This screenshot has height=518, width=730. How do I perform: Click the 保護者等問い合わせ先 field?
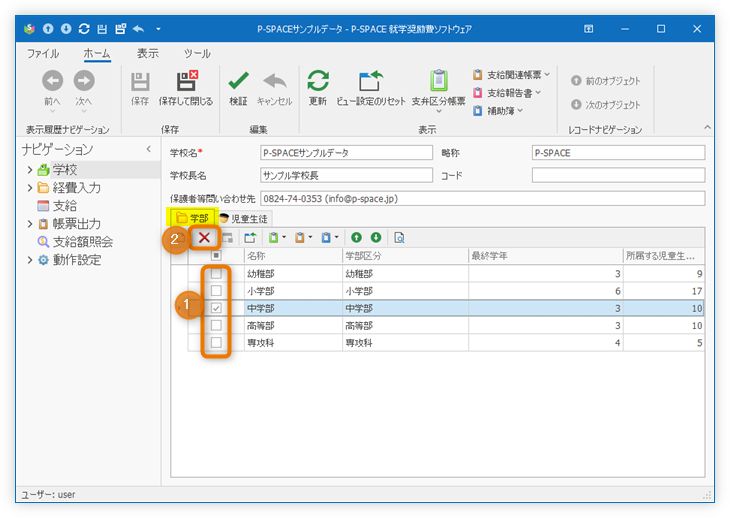482,199
